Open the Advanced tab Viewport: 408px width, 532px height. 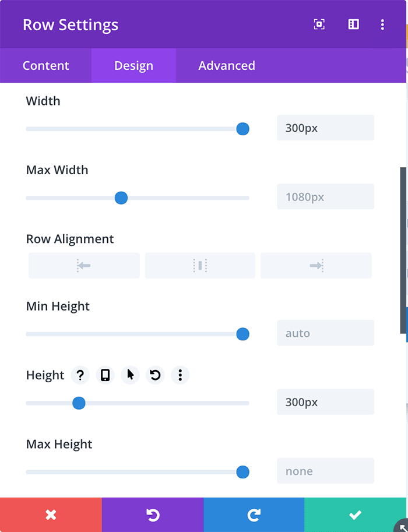click(x=227, y=65)
